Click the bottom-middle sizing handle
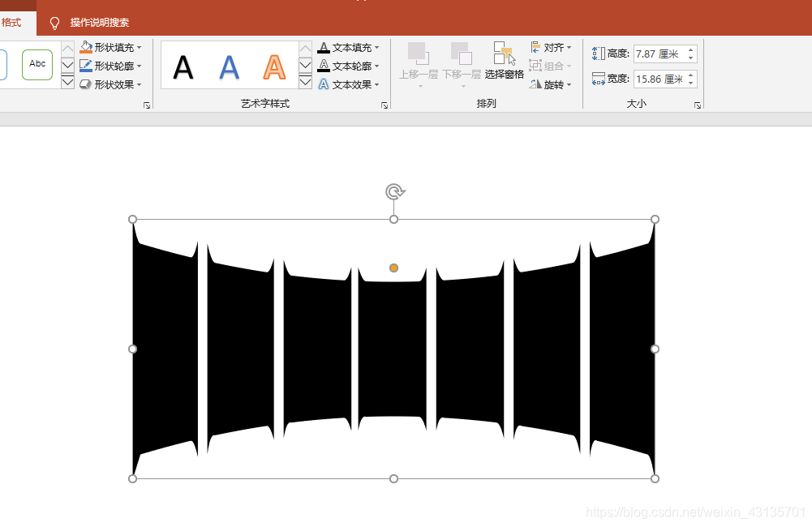The width and height of the screenshot is (812, 527). (393, 479)
